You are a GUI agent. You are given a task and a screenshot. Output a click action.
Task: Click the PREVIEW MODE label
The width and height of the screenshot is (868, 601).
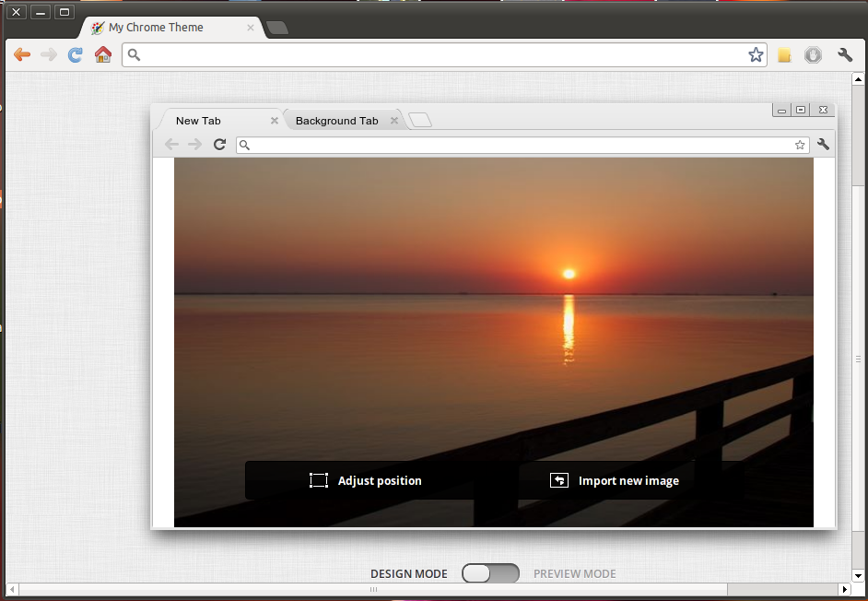click(x=575, y=574)
